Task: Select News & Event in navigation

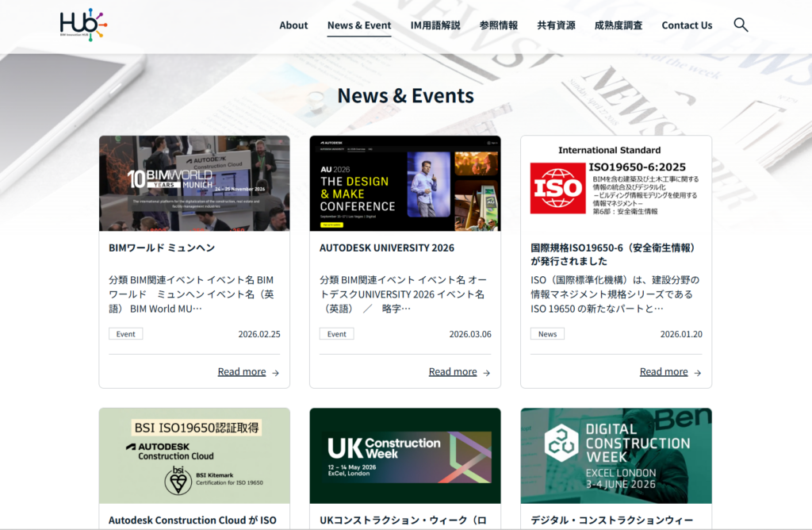Action: point(359,25)
